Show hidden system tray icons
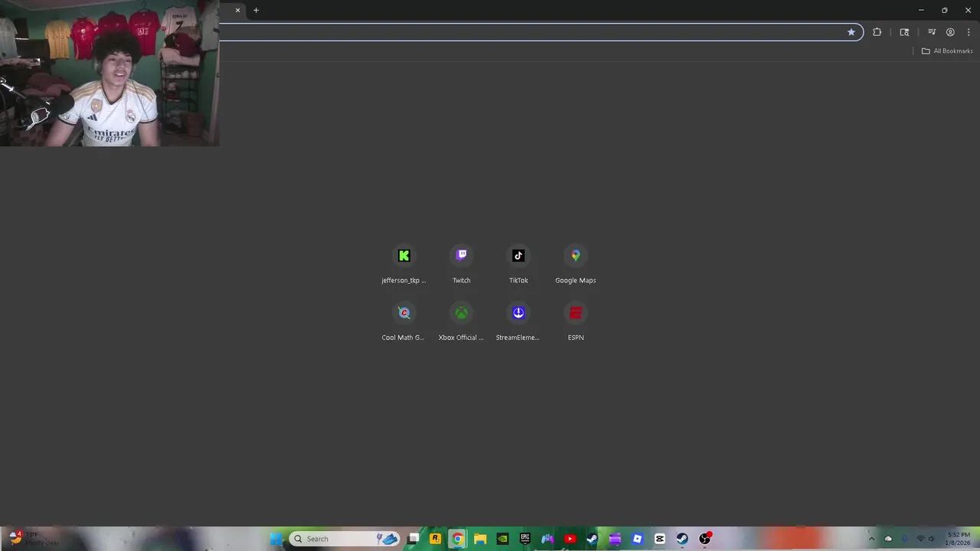Viewport: 980px width, 551px height. click(871, 539)
